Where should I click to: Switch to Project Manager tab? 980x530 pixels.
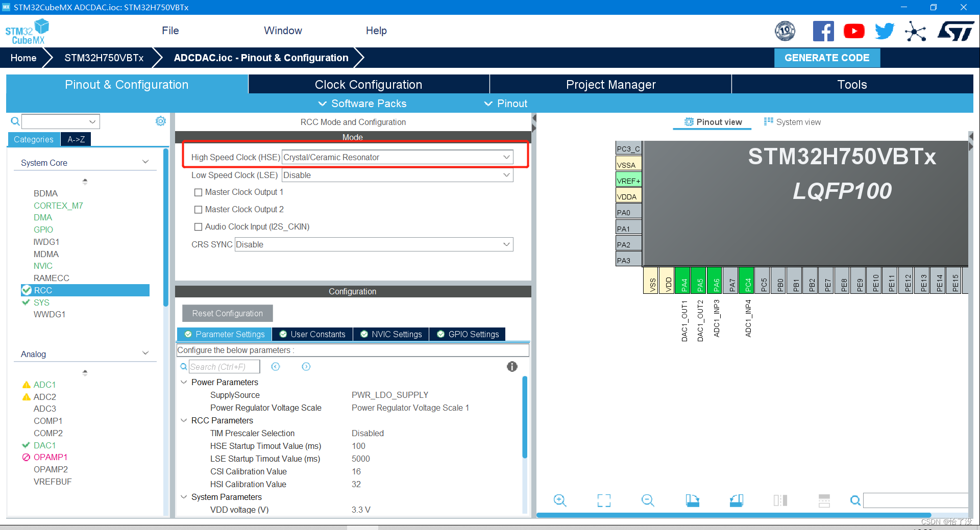pos(610,85)
